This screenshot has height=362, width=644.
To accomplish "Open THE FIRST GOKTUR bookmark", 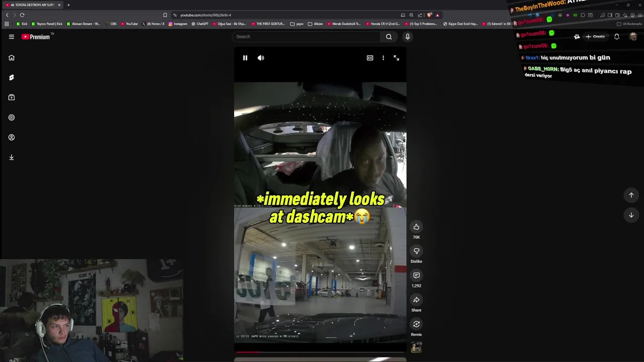I will (268, 24).
